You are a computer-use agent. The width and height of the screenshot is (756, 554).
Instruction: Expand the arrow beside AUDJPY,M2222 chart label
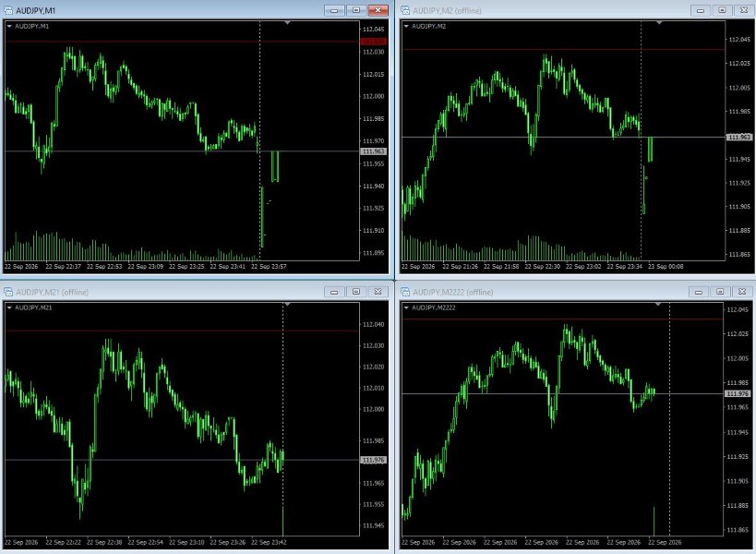pyautogui.click(x=406, y=307)
